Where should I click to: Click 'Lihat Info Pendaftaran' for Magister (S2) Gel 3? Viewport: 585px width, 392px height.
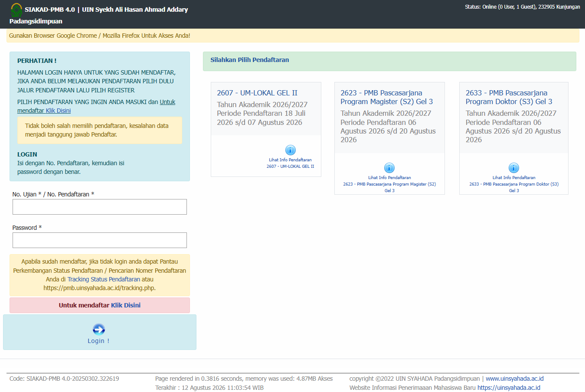[x=389, y=184]
